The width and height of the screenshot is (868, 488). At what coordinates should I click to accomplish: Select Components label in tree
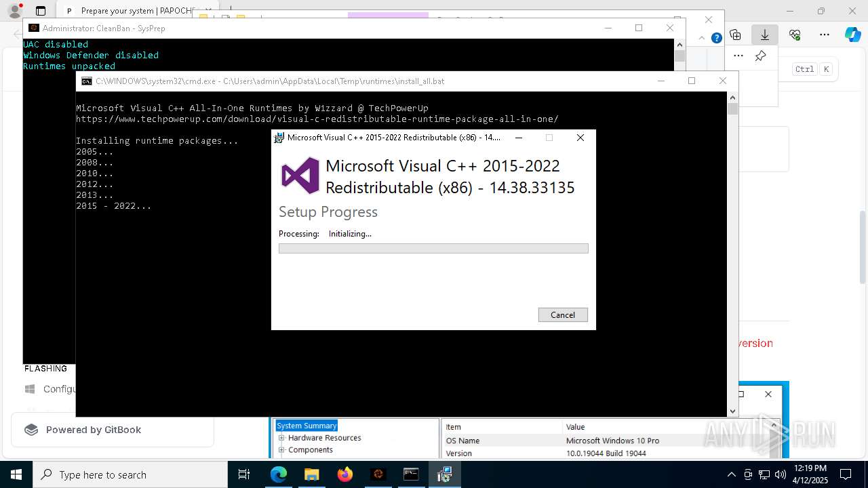point(311,450)
